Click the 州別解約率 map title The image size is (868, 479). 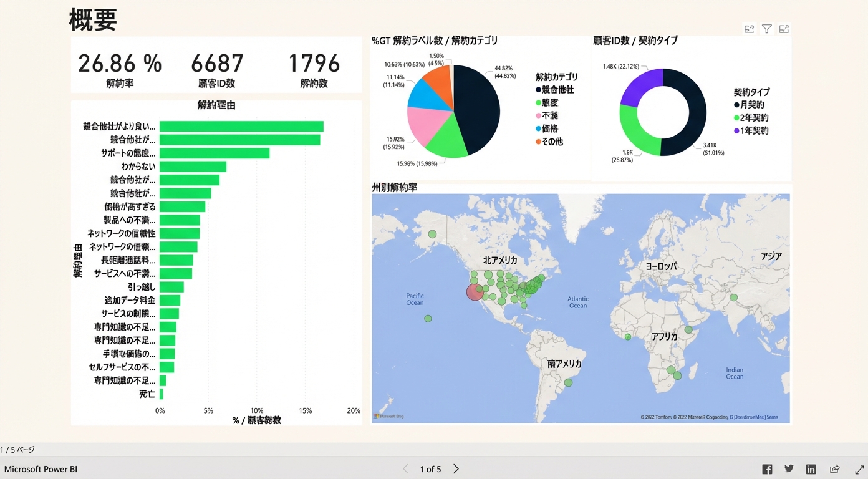pos(395,187)
